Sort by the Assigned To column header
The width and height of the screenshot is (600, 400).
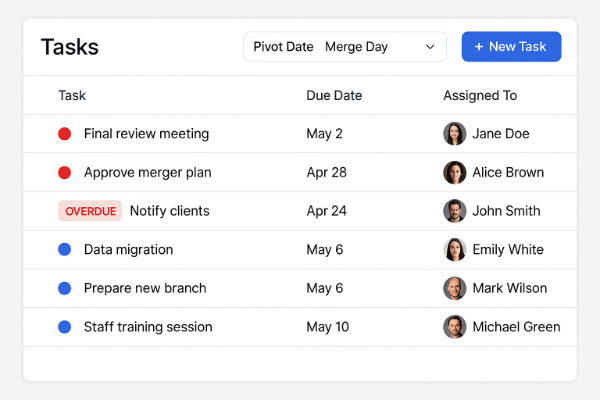click(x=480, y=96)
